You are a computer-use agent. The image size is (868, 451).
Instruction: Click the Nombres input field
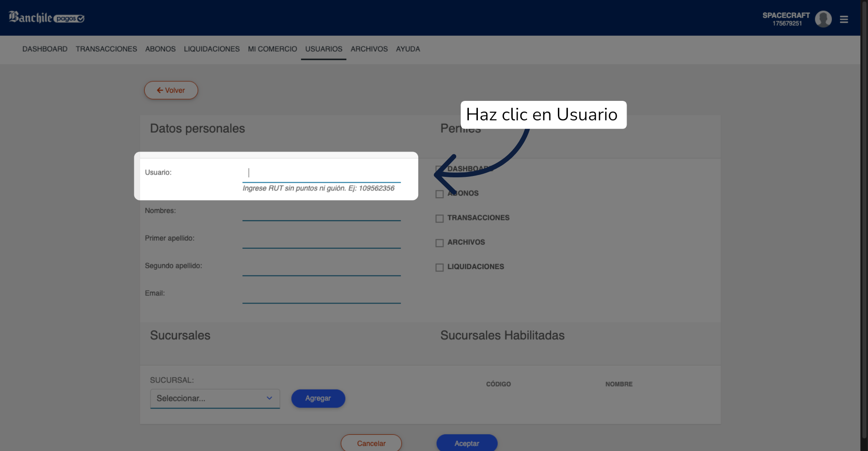click(x=321, y=212)
